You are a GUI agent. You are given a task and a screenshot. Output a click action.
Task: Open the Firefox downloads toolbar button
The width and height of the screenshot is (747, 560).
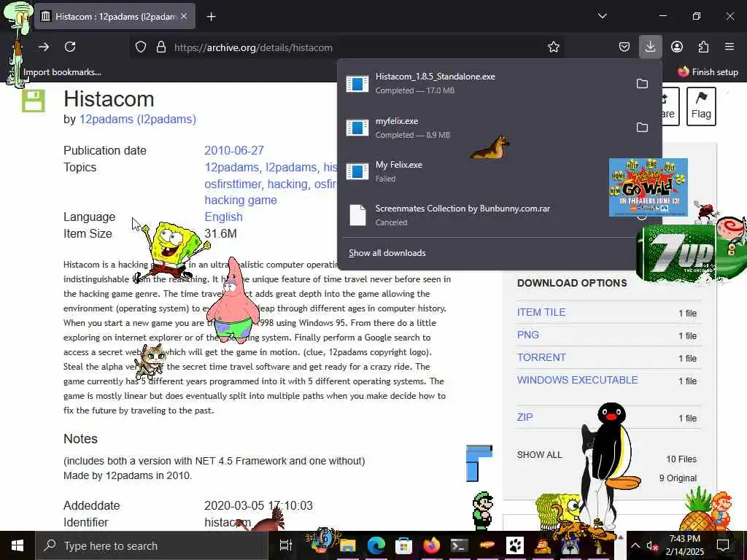[x=650, y=47]
